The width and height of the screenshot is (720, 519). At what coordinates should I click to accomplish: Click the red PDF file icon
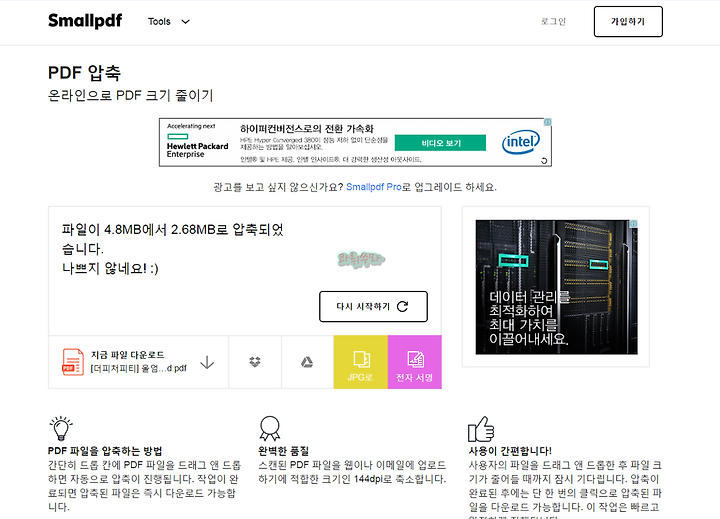coord(73,362)
